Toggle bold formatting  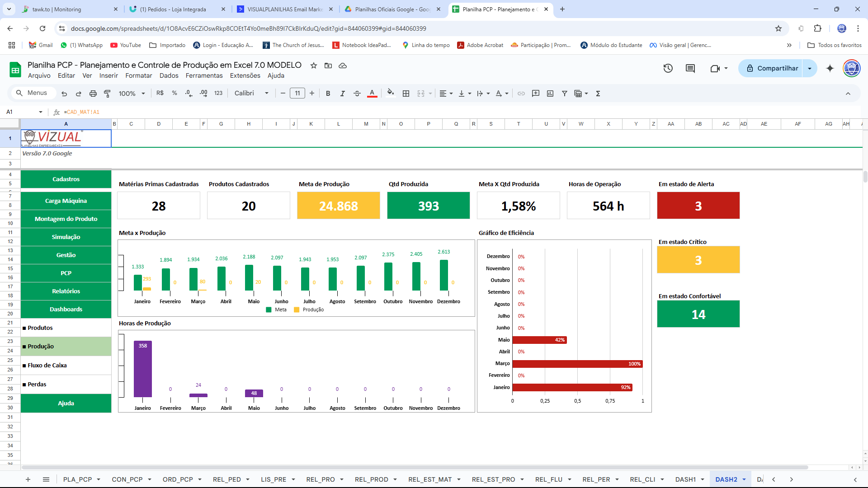[328, 94]
